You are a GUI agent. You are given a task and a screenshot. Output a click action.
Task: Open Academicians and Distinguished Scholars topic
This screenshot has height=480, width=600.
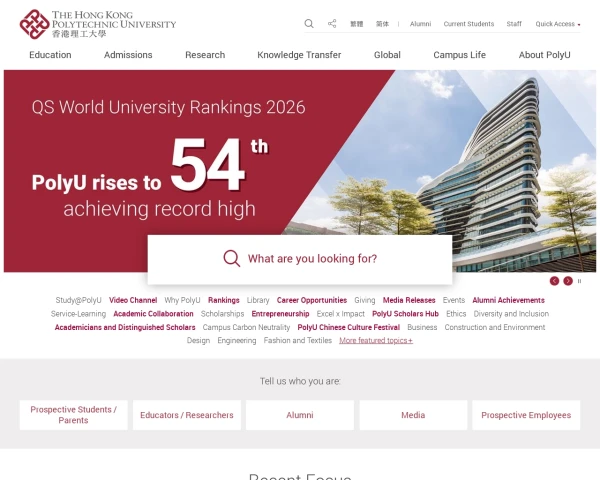point(125,327)
